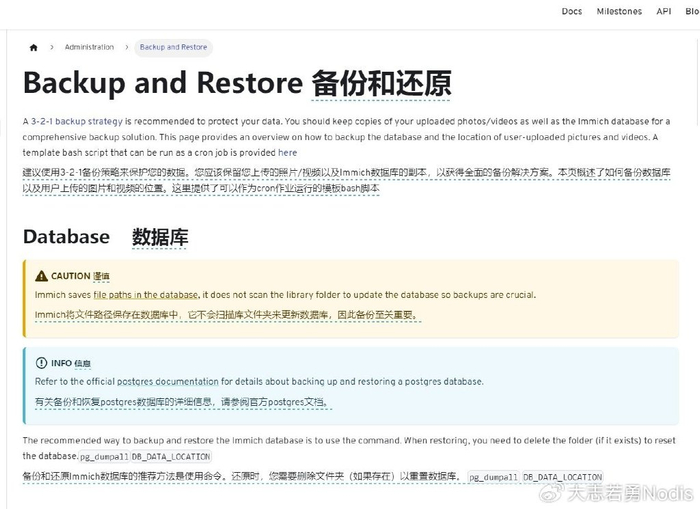This screenshot has width=700, height=509.
Task: Click the Chinese translated title 备份和还原
Action: [x=381, y=84]
